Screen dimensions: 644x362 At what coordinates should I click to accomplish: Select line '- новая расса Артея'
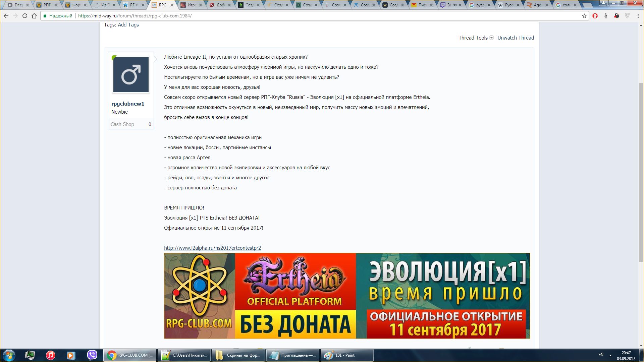(187, 158)
